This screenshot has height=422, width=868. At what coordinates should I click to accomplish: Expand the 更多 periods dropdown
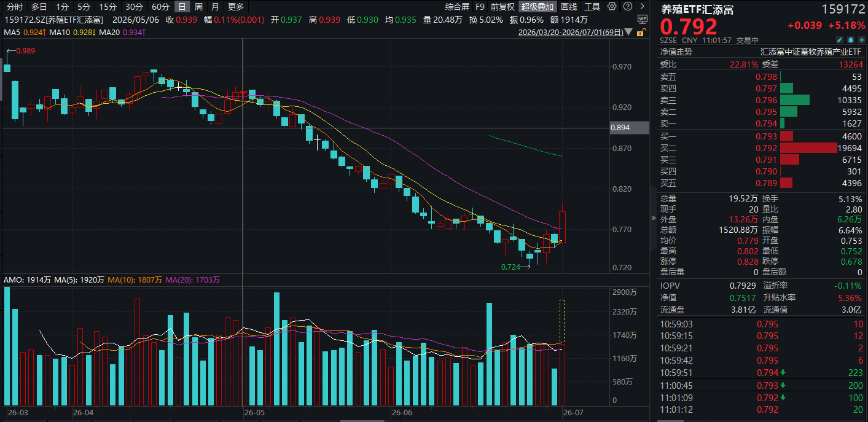click(x=235, y=7)
